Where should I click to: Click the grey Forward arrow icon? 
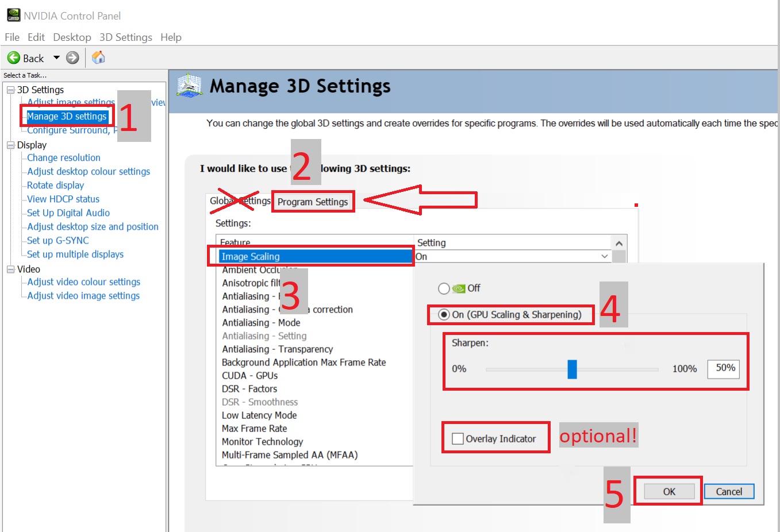pyautogui.click(x=72, y=57)
